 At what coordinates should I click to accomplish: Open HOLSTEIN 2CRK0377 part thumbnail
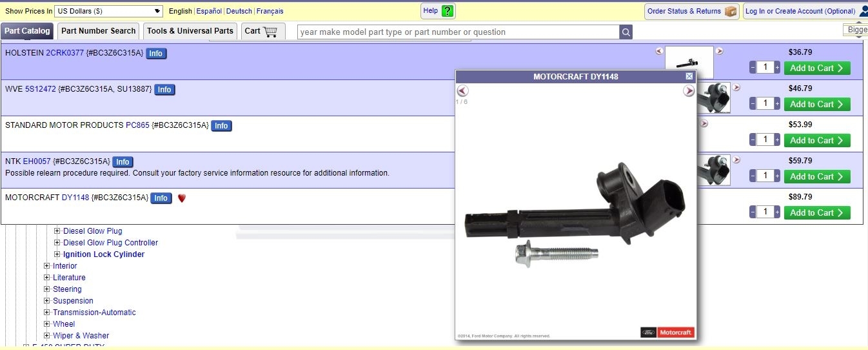(689, 62)
